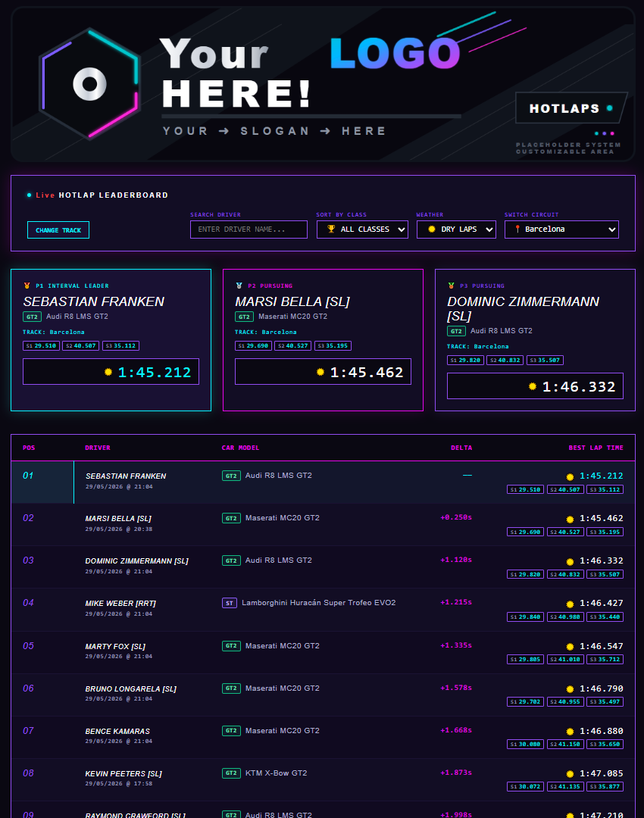Open the Barcelona switch circuit dropdown
The width and height of the screenshot is (644, 818).
click(561, 229)
